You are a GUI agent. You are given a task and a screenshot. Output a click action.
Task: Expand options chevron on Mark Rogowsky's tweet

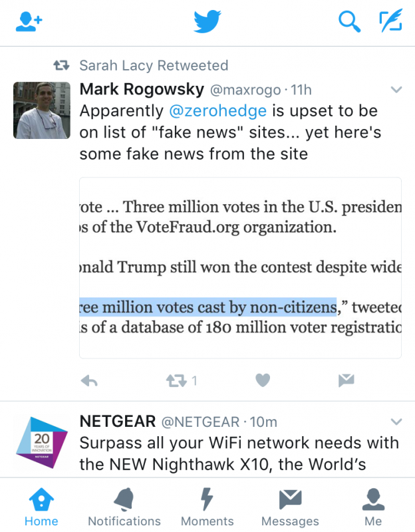(396, 90)
